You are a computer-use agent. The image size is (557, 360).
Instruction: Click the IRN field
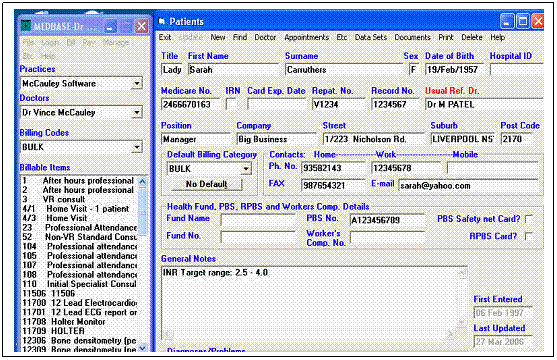pyautogui.click(x=231, y=104)
